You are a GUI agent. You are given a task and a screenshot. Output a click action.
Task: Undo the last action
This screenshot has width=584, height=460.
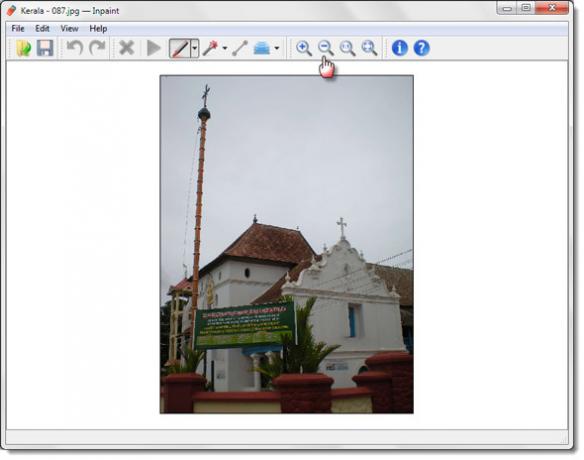(x=74, y=48)
